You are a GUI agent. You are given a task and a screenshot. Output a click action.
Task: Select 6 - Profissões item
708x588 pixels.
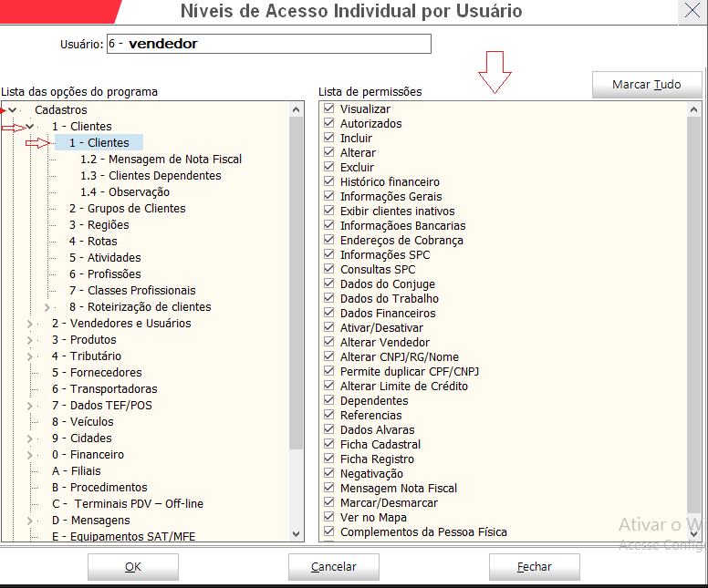point(105,273)
